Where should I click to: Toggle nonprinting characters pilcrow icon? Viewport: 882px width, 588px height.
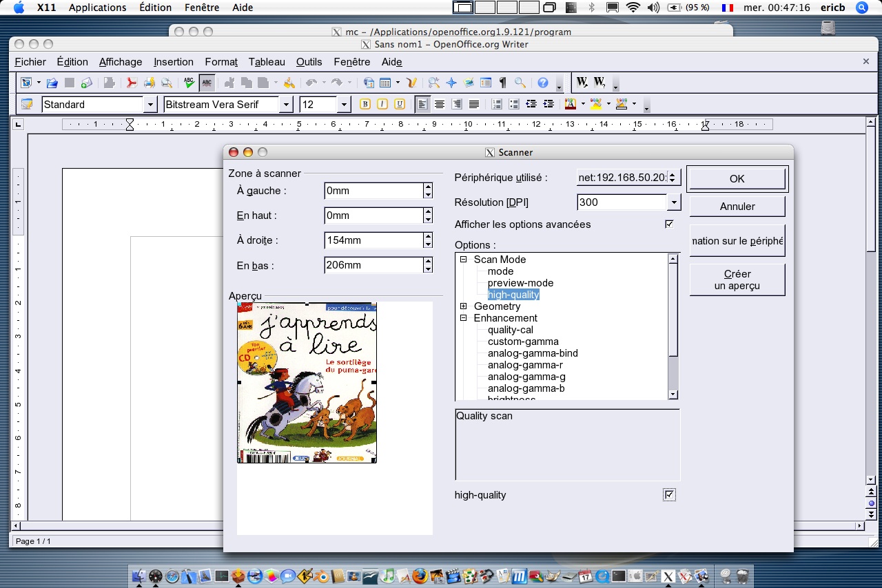pyautogui.click(x=503, y=83)
